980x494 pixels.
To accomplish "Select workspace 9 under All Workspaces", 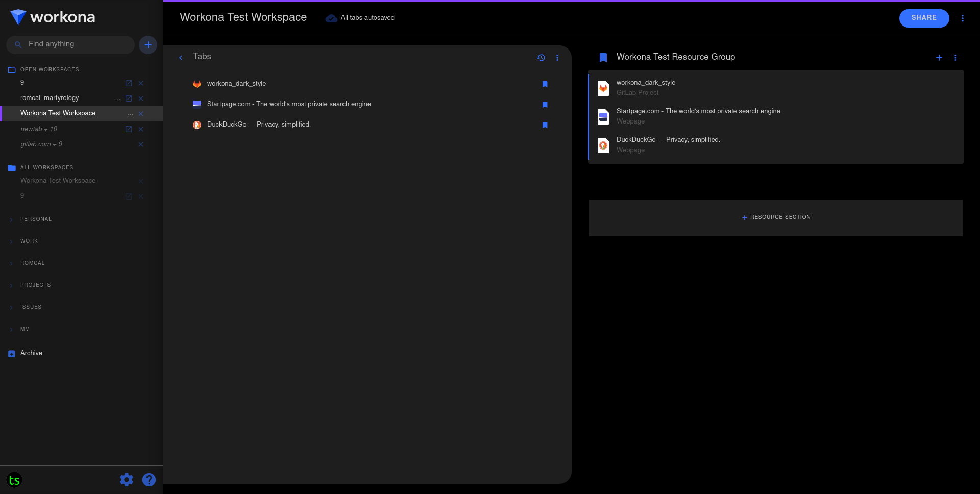I will tap(22, 196).
